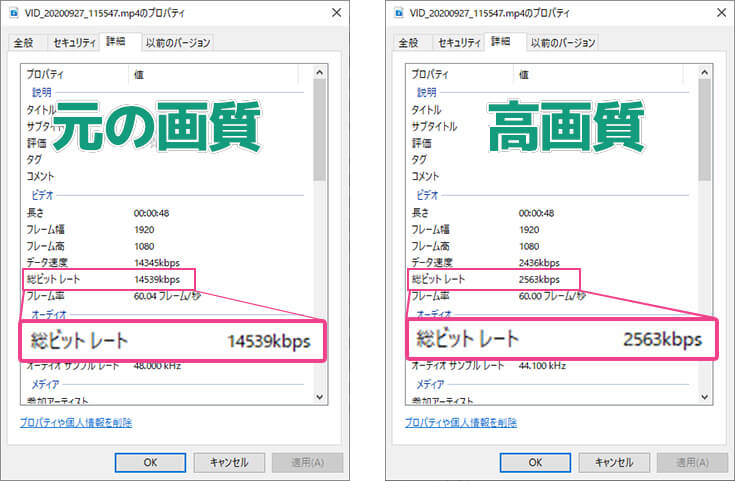Open the 以前のバージョン tab in the right dialog

click(563, 43)
